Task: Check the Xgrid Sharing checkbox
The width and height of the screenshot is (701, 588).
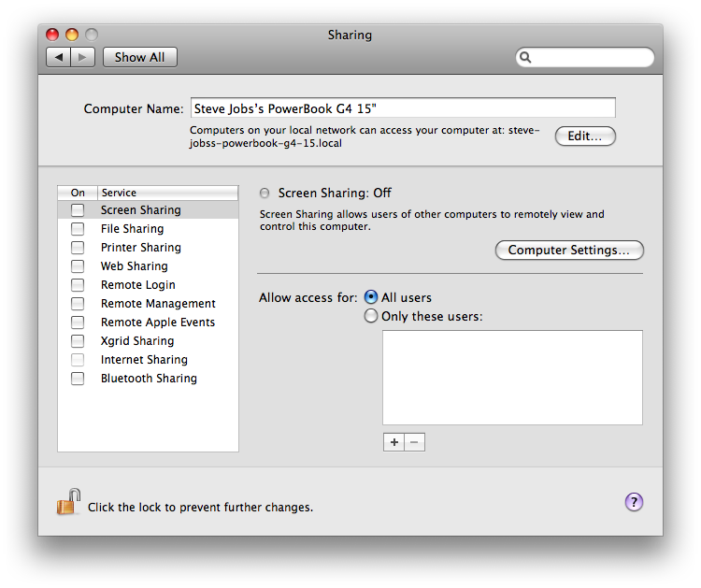Action: [78, 341]
